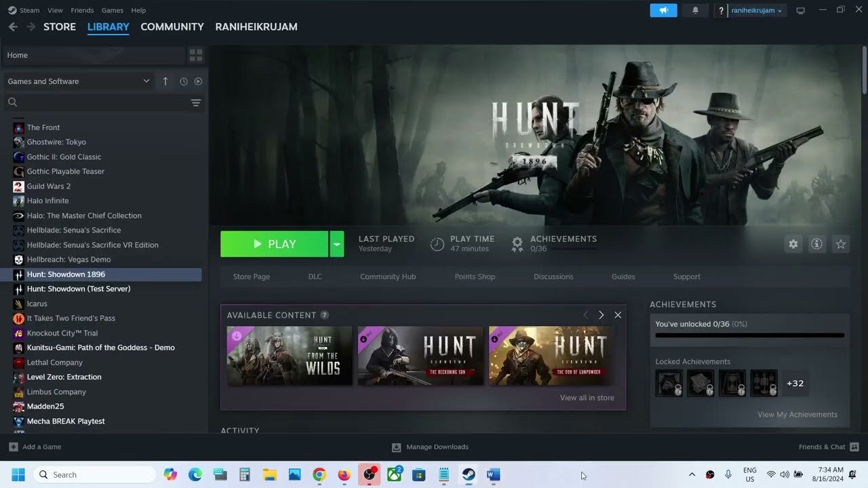Screen dimensions: 868x488
Task: Click the question mark help icon
Action: tap(722, 10)
